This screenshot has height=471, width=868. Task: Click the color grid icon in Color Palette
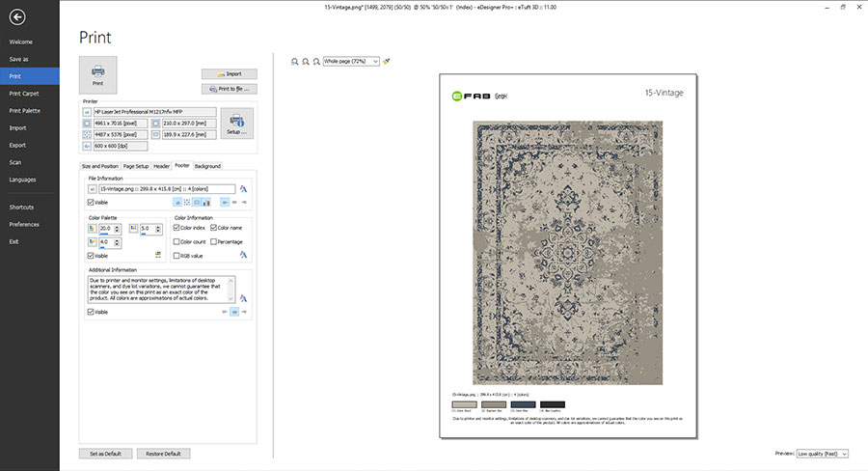(x=157, y=255)
